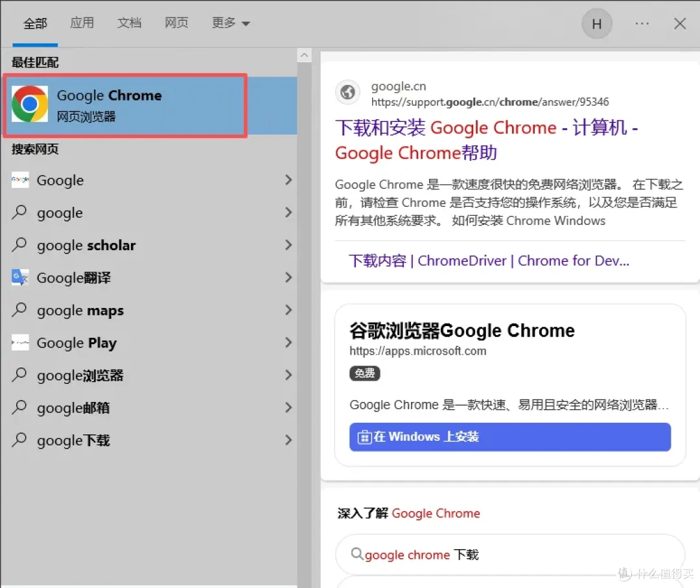Screen dimensions: 700x588
Task: Click magnifier icon beside google scholar
Action: 19,244
